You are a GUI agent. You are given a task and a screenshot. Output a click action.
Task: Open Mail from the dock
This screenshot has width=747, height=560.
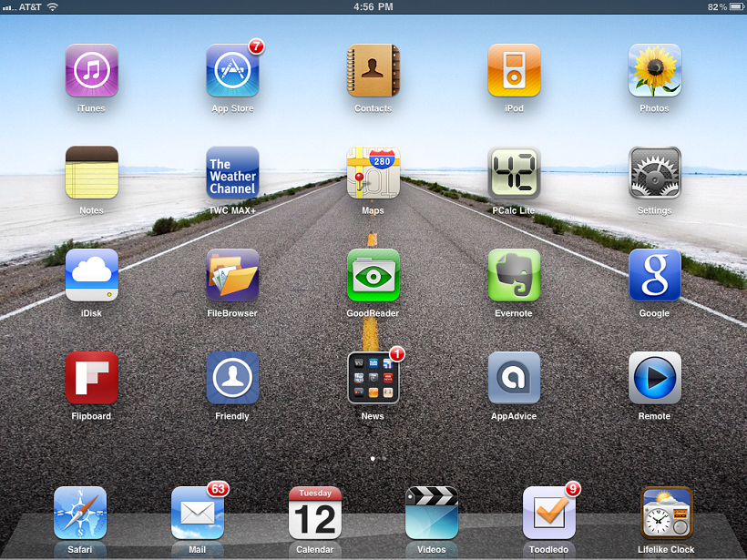[198, 513]
